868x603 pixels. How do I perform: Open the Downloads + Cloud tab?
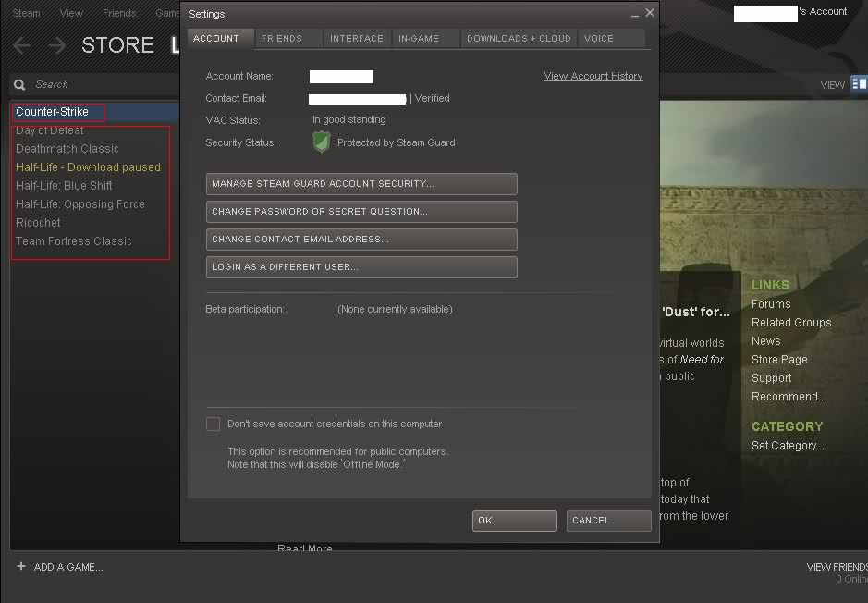click(x=519, y=38)
